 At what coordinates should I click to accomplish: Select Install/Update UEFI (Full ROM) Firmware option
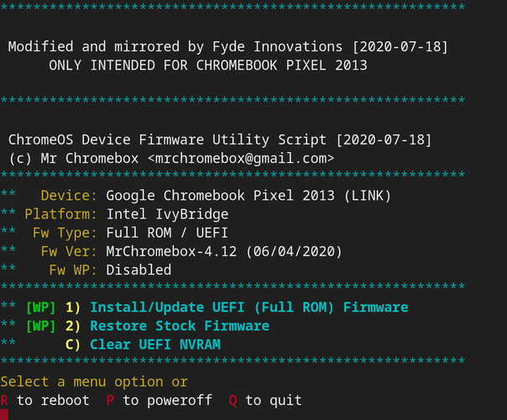coord(249,307)
